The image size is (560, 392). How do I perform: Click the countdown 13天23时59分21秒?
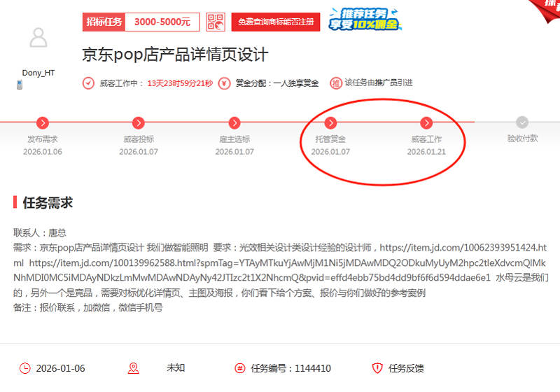coord(180,83)
